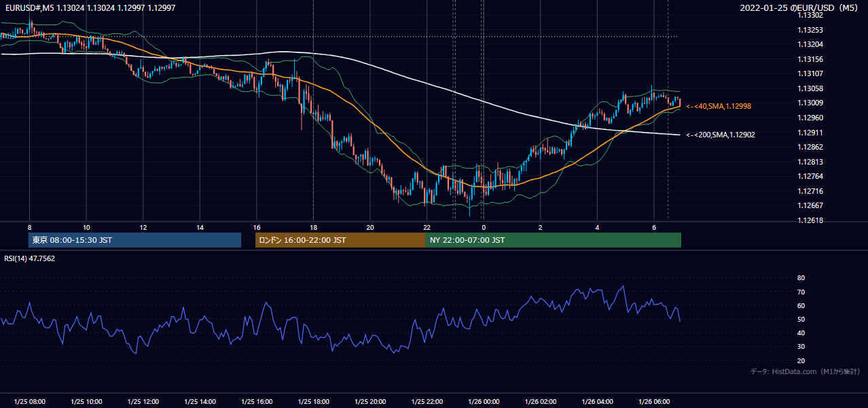
Task: Click price axis label 1.12764
Action: [x=810, y=176]
